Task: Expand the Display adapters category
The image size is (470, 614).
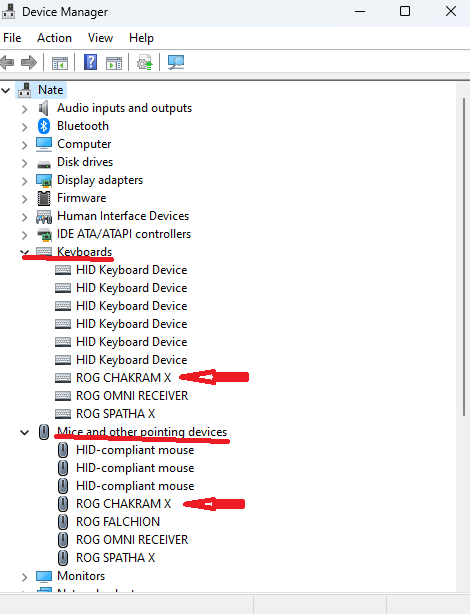Action: tap(25, 181)
